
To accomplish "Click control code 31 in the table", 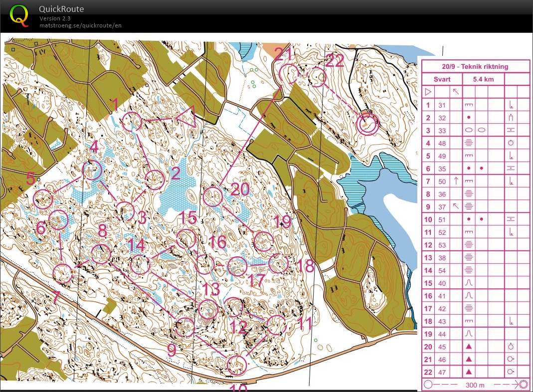I will tap(442, 105).
